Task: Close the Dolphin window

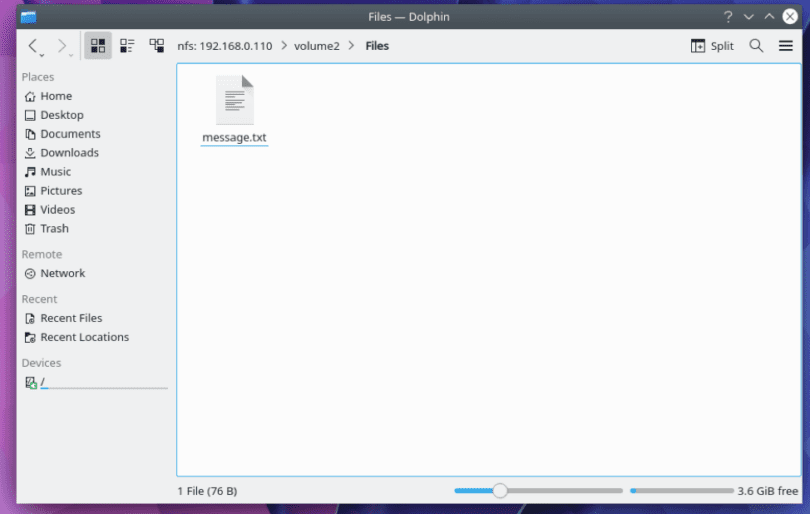Action: coord(790,17)
